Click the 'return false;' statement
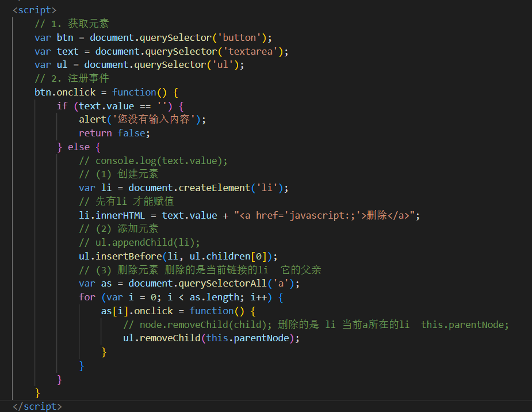The image size is (532, 412). 114,133
